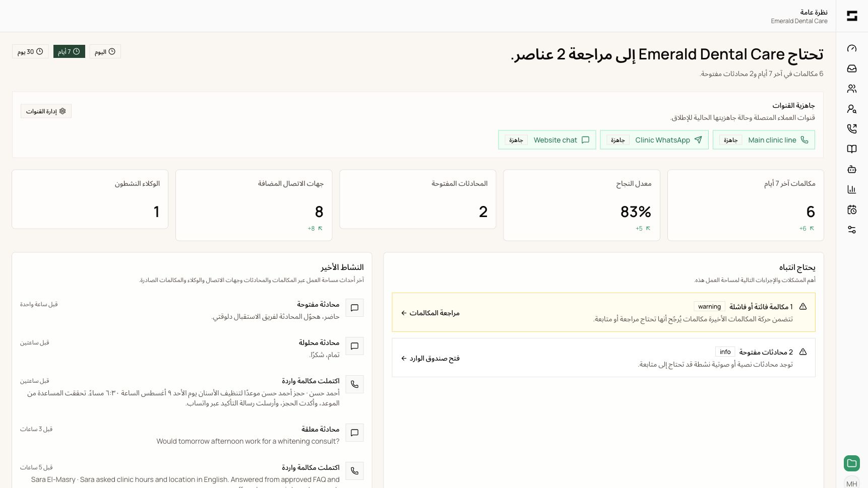
Task: Click phone icon of Main clinic line channel
Action: 804,140
